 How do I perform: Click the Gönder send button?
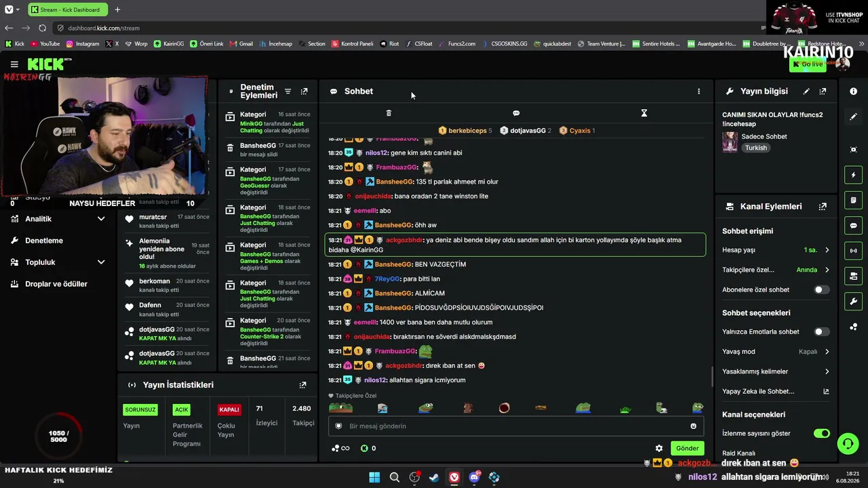687,448
